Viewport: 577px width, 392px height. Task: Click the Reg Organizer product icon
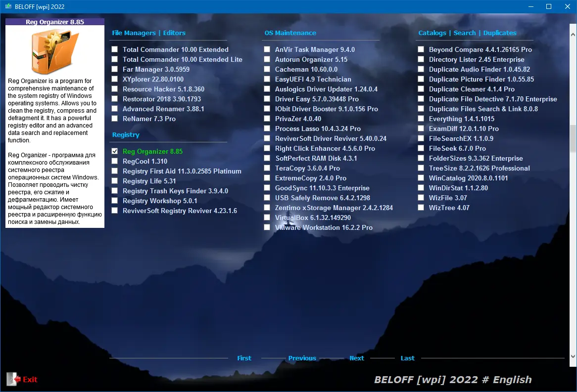tap(55, 52)
